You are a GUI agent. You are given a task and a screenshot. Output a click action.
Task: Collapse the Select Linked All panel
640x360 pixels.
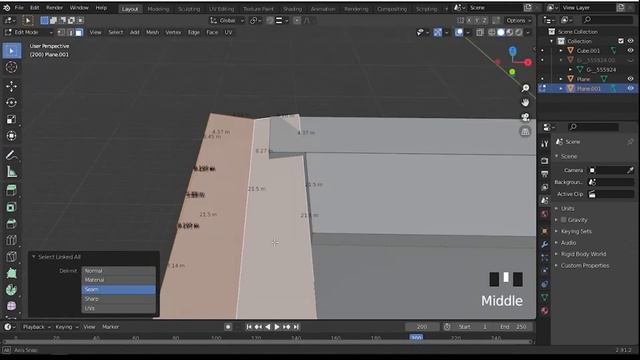[33, 257]
